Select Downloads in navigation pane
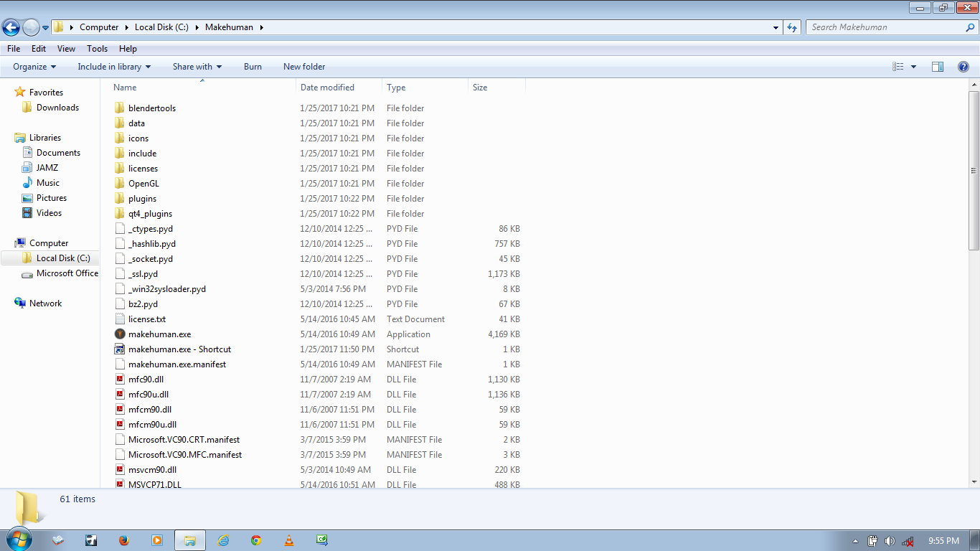Screen dimensions: 980x551 [x=57, y=108]
